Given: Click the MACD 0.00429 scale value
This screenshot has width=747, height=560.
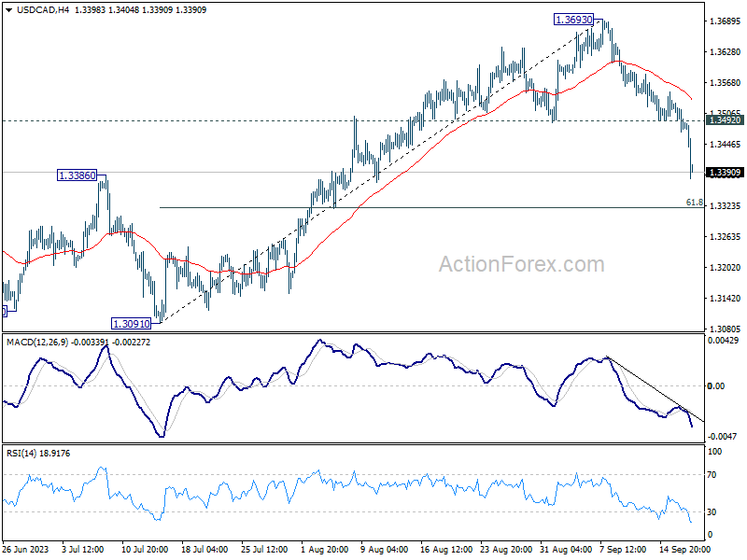Looking at the screenshot, I should [x=723, y=341].
